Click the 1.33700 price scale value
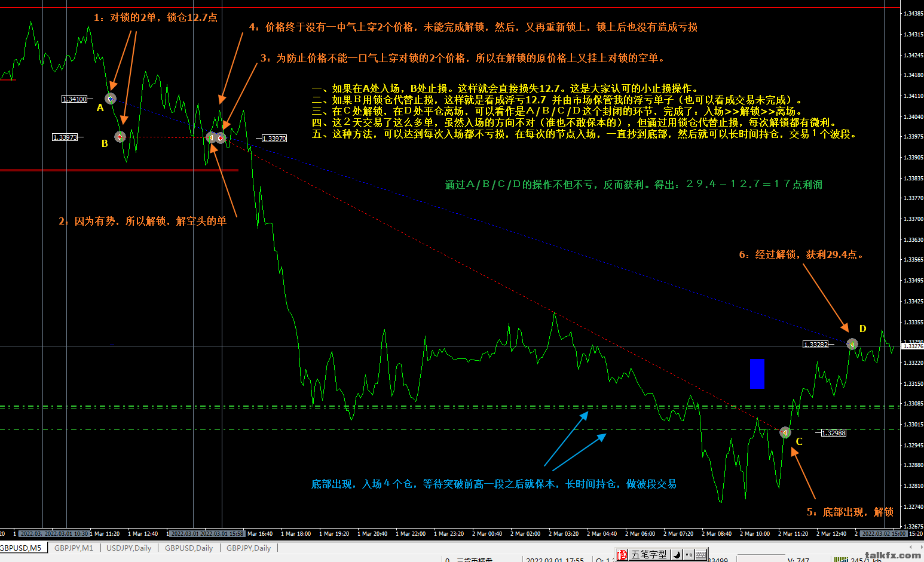This screenshot has height=562, width=924. (x=913, y=219)
